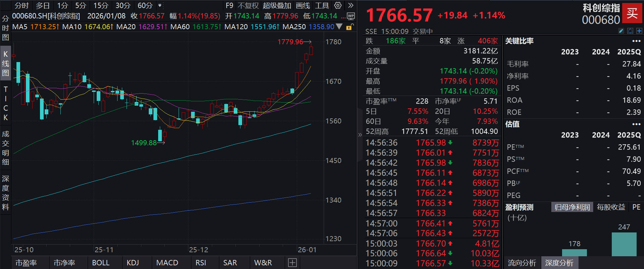This screenshot has width=644, height=269.
Task: Open the 画线 drawing tools
Action: pyautogui.click(x=303, y=6)
